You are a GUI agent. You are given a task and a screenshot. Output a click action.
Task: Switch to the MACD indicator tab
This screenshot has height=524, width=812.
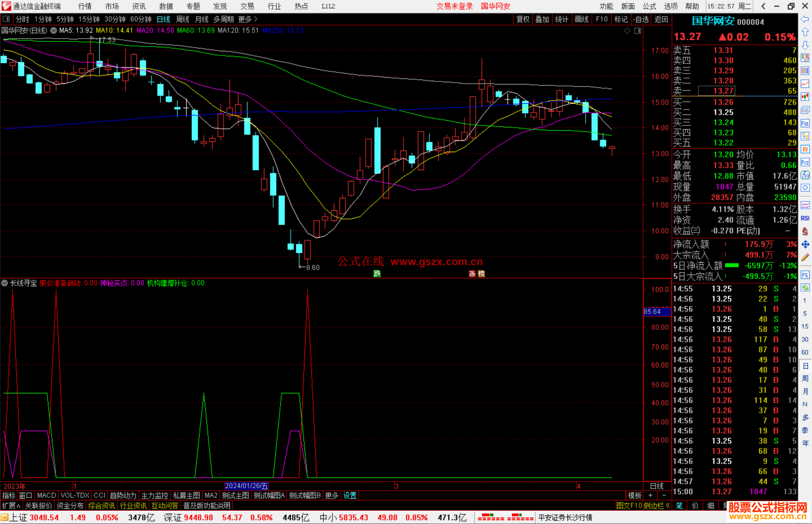(47, 495)
